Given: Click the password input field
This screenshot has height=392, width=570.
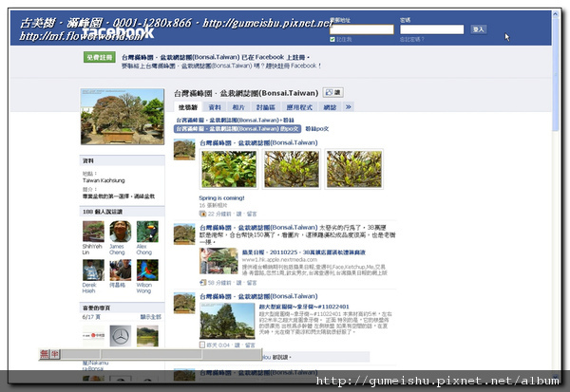Looking at the screenshot, I should (x=432, y=29).
